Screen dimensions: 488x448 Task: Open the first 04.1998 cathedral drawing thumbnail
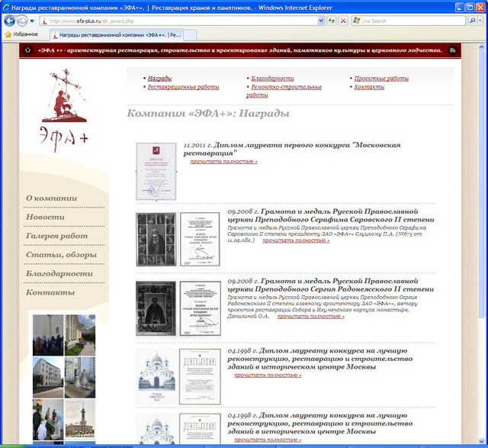[x=157, y=376]
